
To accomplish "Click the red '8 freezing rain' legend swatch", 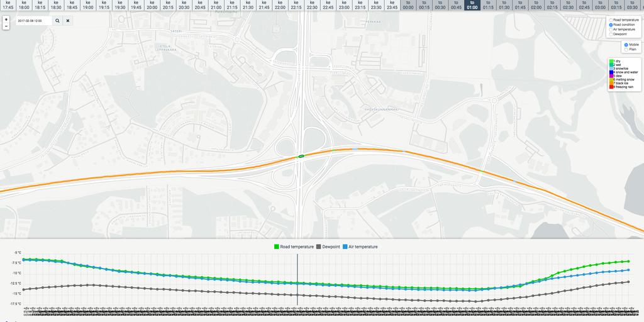I will (611, 87).
